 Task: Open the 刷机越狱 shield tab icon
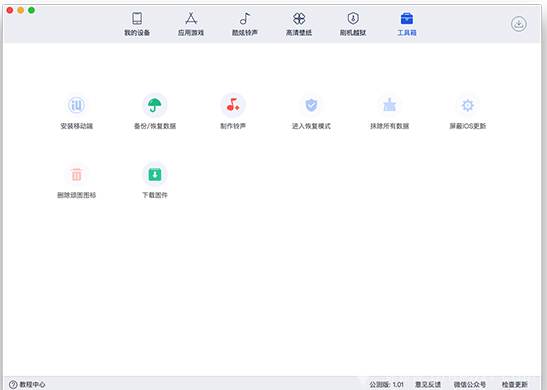point(353,18)
